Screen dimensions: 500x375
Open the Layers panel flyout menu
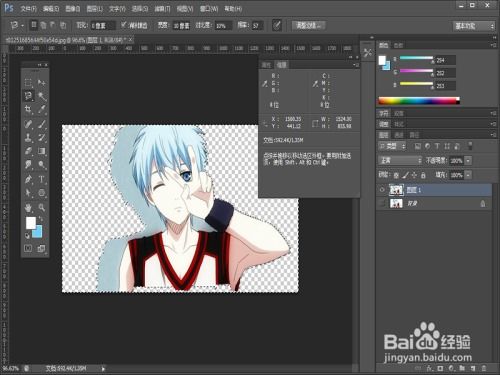click(493, 135)
